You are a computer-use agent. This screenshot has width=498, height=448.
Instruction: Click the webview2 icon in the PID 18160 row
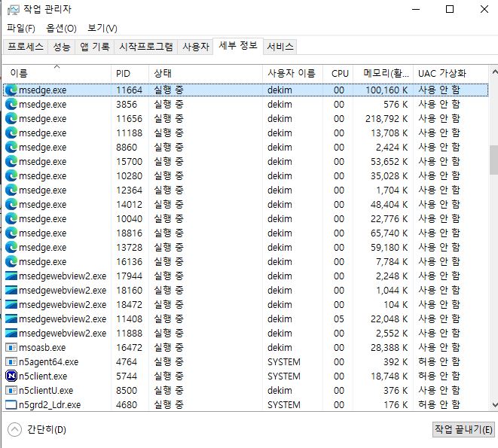click(11, 290)
